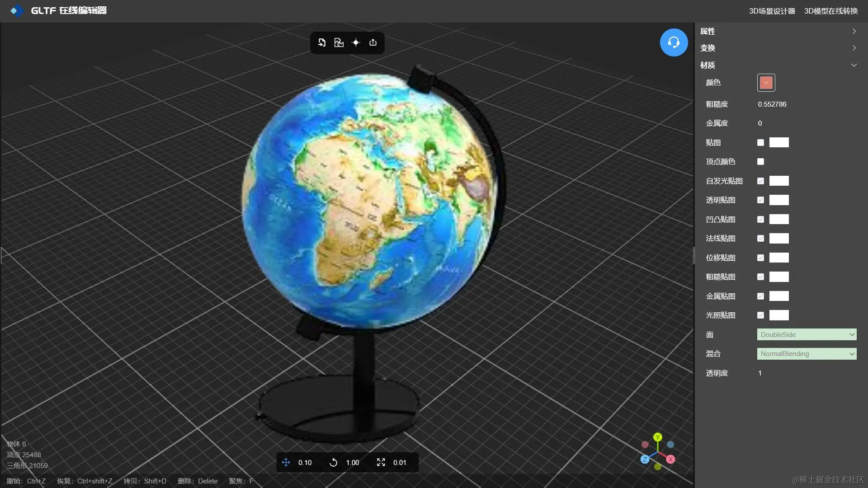
Task: Click the Y axis on the orientation gizmo
Action: coord(658,437)
